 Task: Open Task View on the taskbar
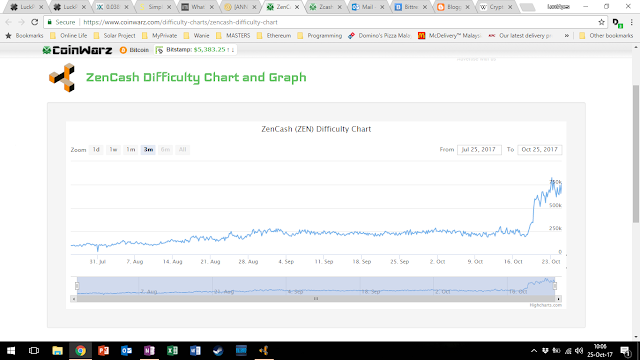(x=34, y=351)
